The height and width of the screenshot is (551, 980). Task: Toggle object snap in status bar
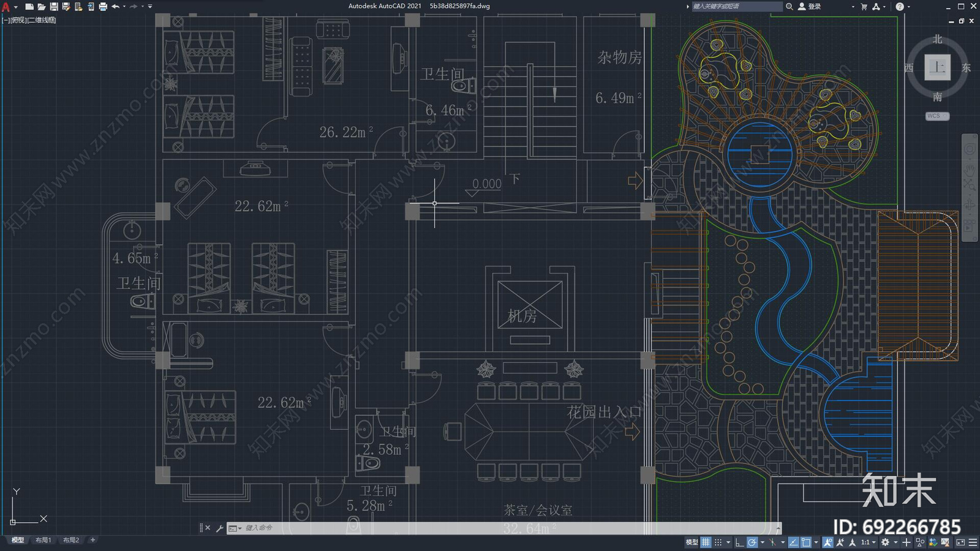point(806,542)
